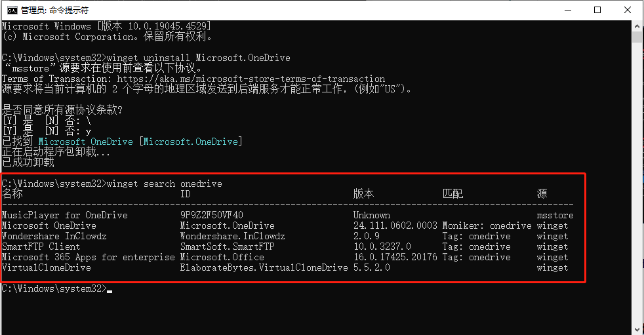Click the '版本' column header

(x=363, y=194)
